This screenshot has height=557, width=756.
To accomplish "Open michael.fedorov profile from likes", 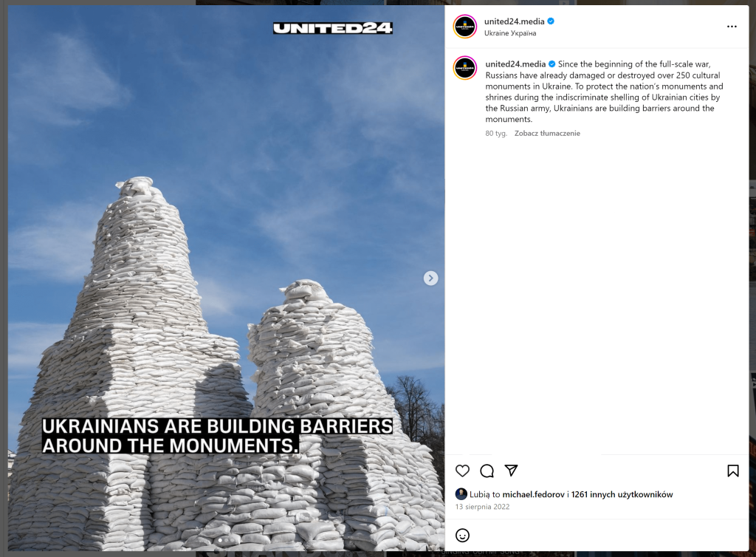I will [x=533, y=494].
